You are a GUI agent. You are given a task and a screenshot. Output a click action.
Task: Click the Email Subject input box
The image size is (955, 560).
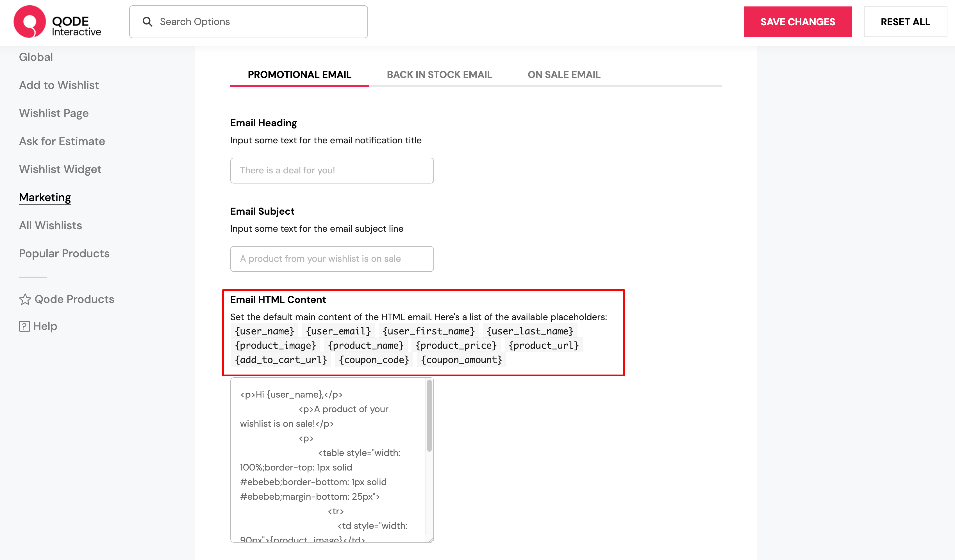[332, 259]
